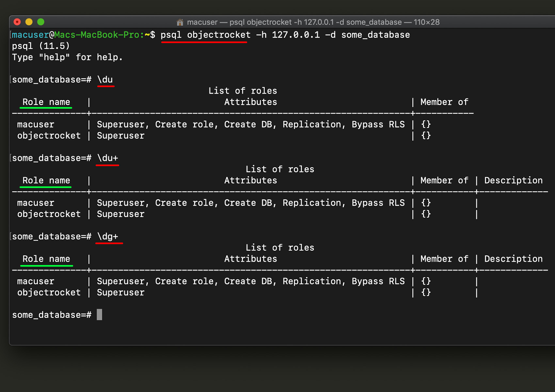Click the \dg+ command text
Viewport: 555px width, 392px height.
(x=108, y=236)
